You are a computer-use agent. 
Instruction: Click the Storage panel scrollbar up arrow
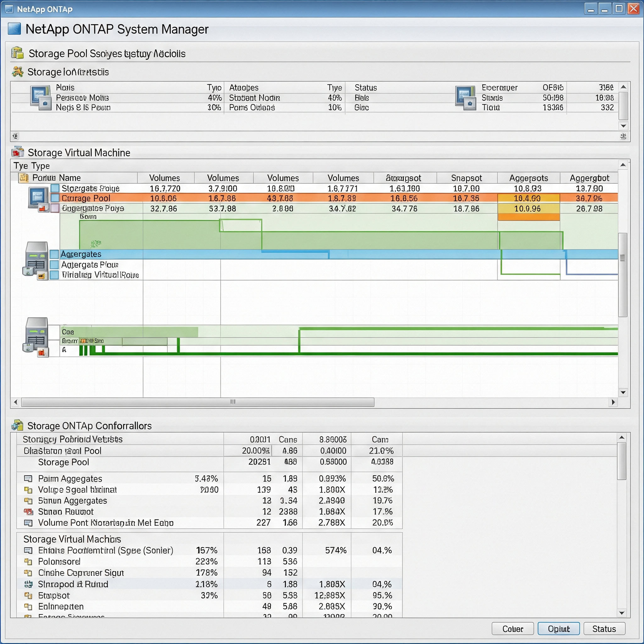tap(623, 87)
